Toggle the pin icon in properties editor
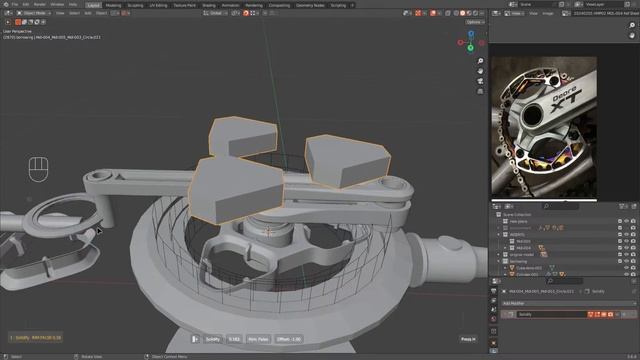 pos(634,291)
